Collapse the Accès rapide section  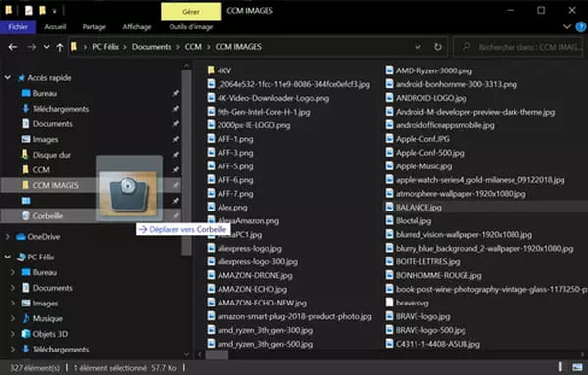tap(8, 78)
